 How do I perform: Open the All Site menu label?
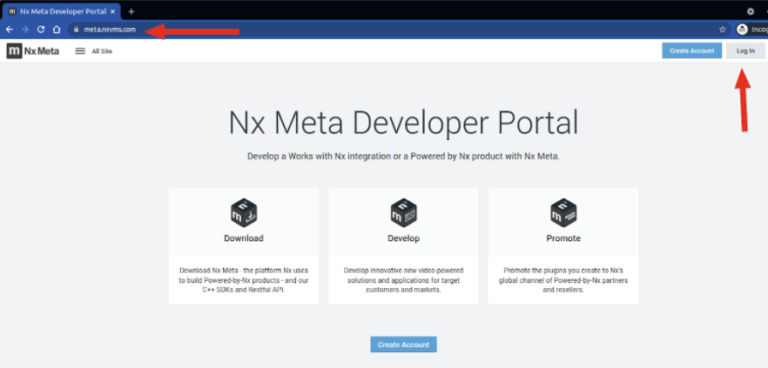102,51
